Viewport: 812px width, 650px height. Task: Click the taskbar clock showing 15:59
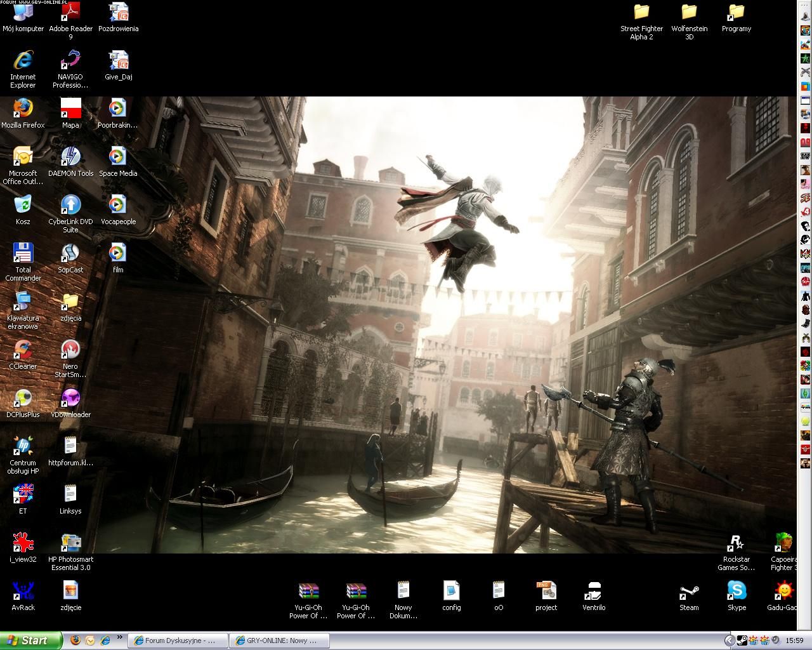pyautogui.click(x=794, y=640)
